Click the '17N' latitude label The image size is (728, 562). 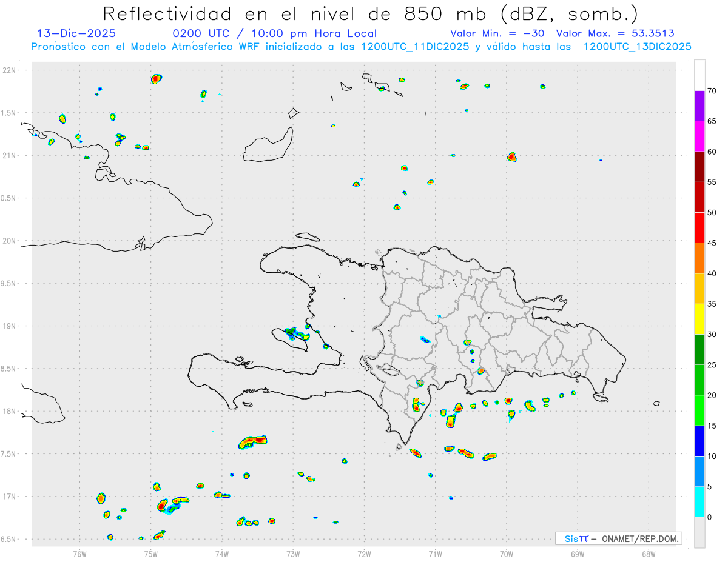point(9,497)
